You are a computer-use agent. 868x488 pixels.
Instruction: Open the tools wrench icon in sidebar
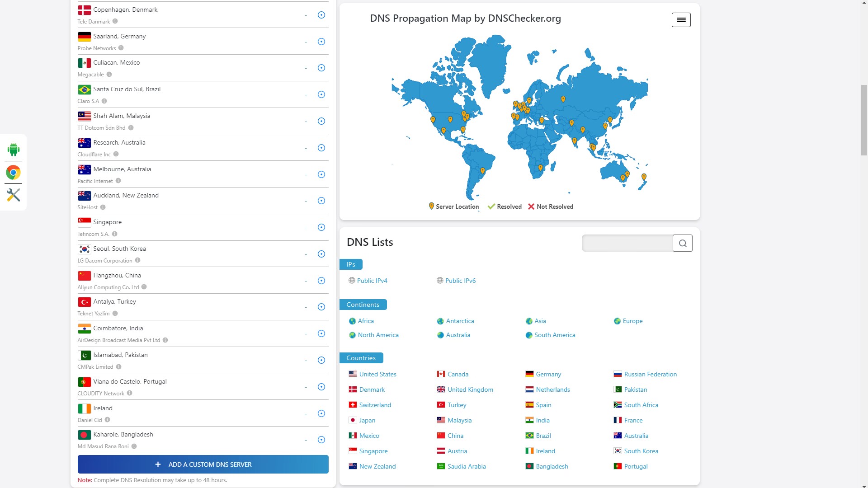pyautogui.click(x=14, y=195)
